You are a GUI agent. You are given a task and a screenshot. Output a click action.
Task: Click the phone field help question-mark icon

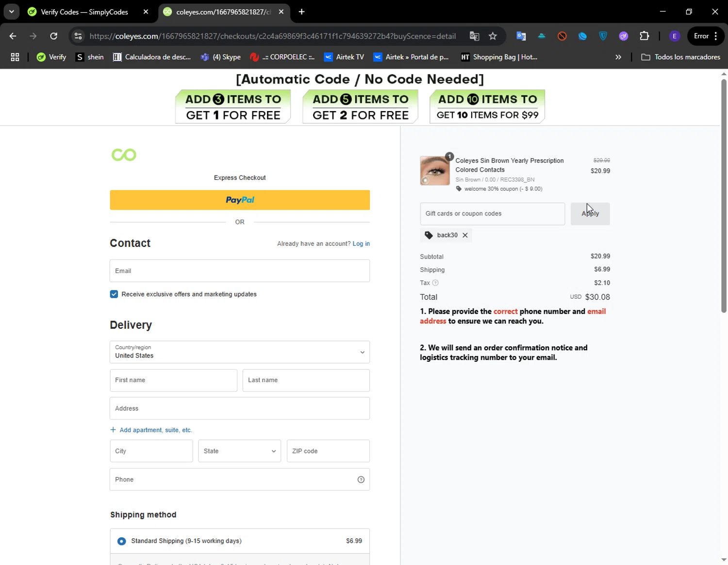[x=361, y=480]
